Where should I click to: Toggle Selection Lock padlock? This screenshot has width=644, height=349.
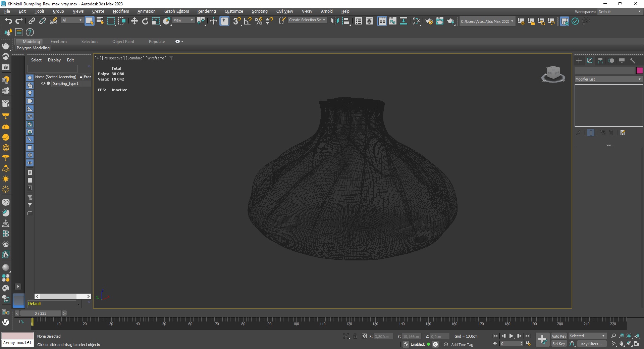click(355, 336)
